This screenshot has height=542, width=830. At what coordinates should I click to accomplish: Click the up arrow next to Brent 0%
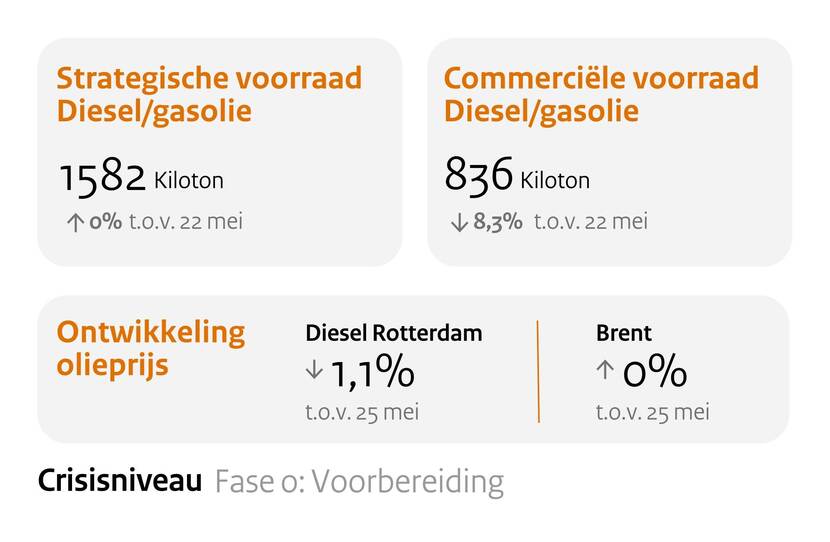pos(604,370)
